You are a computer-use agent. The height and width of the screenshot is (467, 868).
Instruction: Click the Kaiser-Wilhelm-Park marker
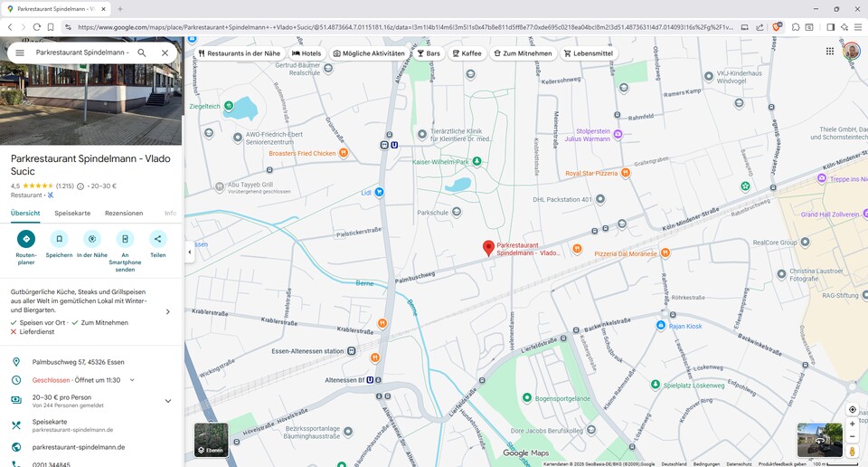(476, 162)
